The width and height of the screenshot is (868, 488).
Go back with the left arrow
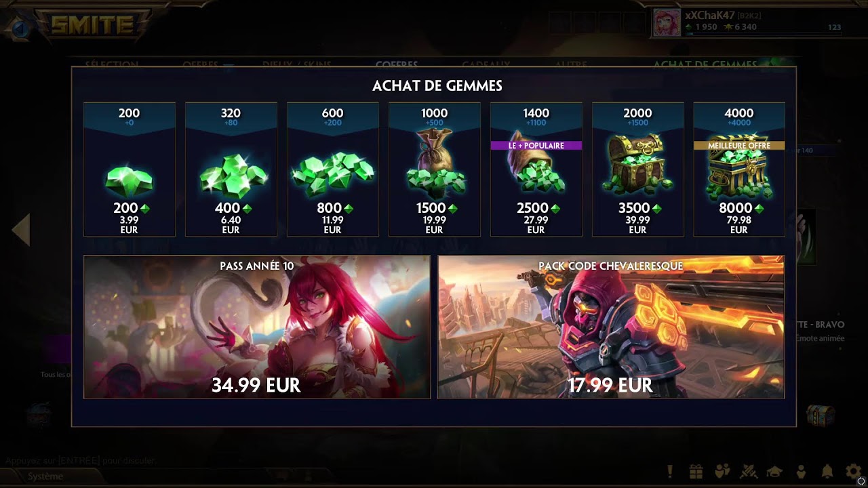tap(21, 230)
